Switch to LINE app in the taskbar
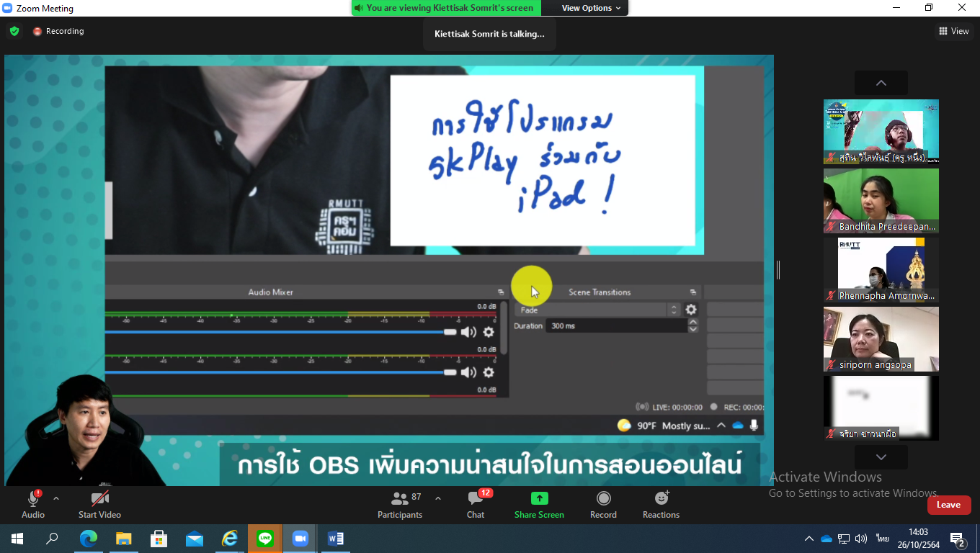 265,539
